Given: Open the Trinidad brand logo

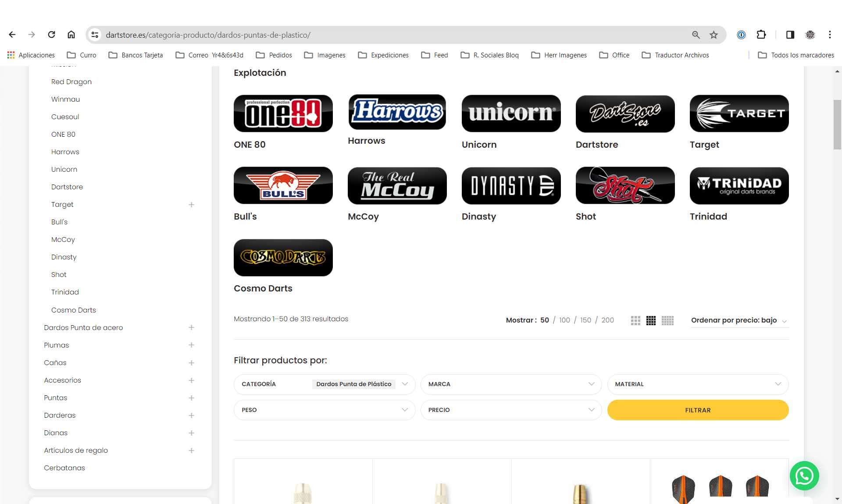Looking at the screenshot, I should pyautogui.click(x=739, y=185).
